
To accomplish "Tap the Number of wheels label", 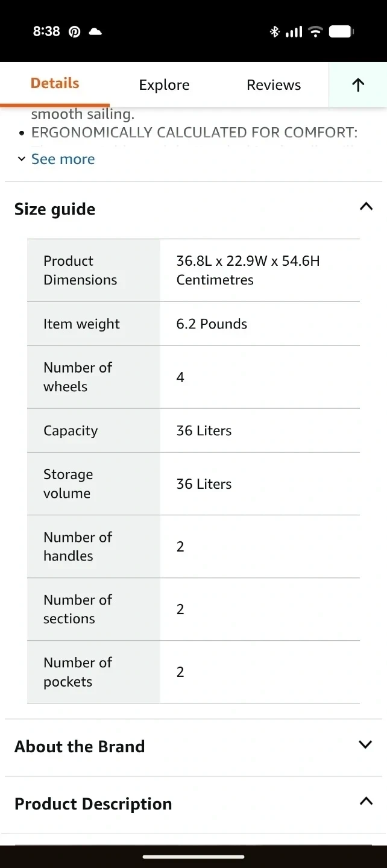I will 78,377.
